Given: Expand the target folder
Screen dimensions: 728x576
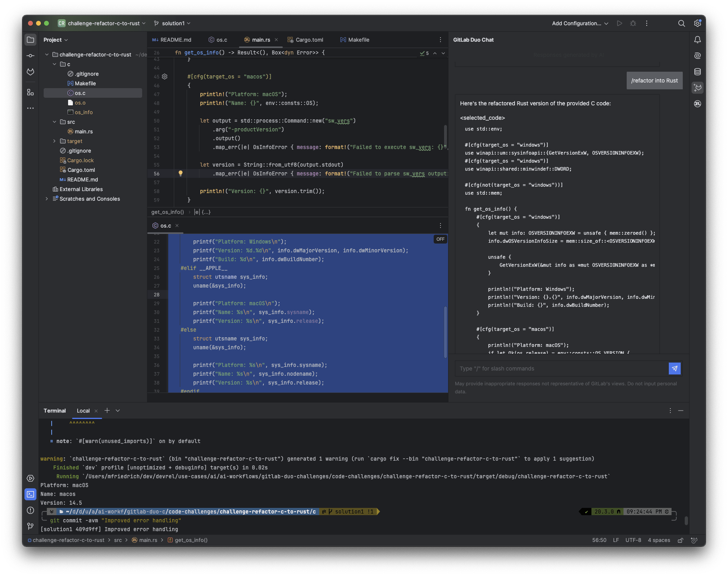Looking at the screenshot, I should (54, 141).
